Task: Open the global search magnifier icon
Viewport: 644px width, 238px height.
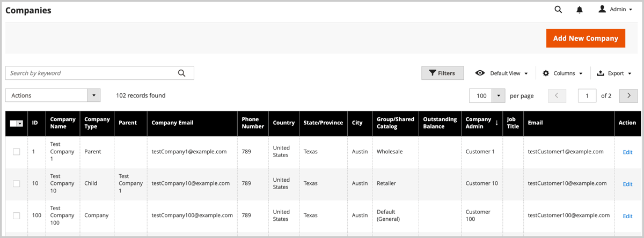Action: pyautogui.click(x=558, y=9)
